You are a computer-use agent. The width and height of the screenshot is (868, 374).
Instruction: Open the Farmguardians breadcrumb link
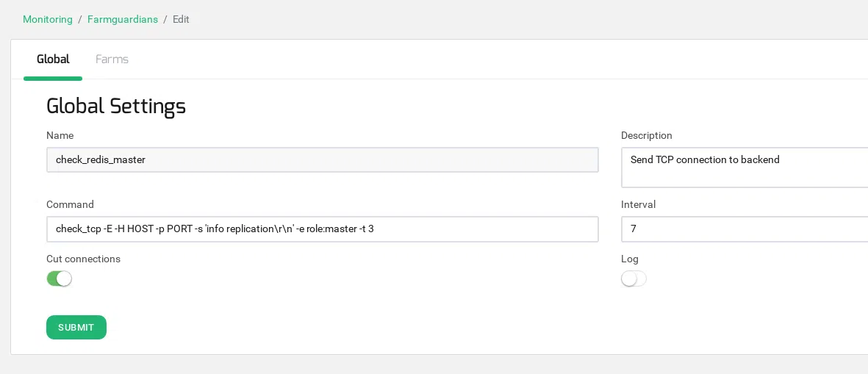pos(123,19)
